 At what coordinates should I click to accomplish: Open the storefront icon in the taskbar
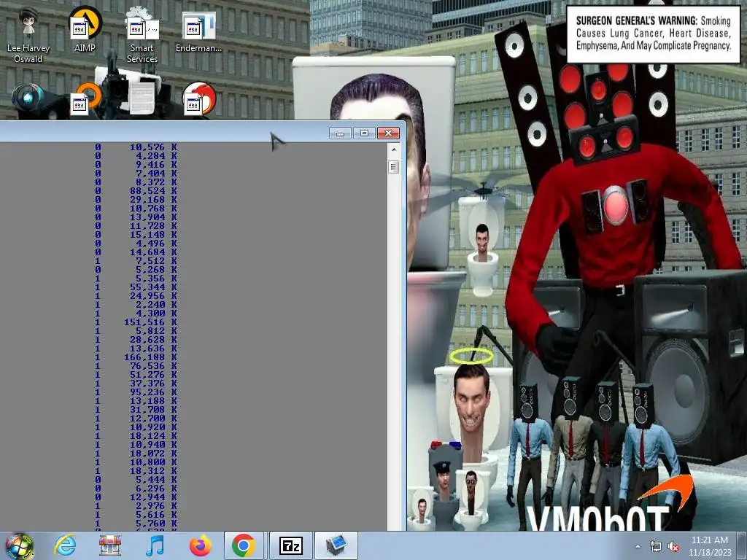coord(110,545)
